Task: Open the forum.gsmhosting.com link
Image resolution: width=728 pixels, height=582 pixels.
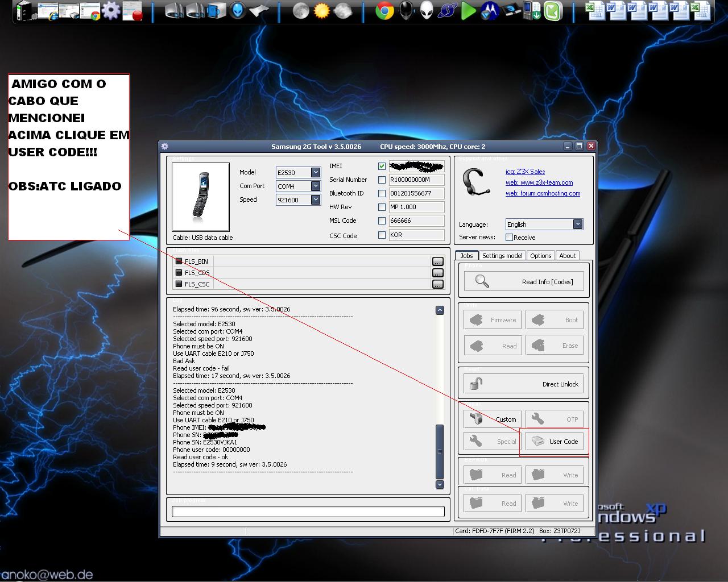Action: click(x=543, y=193)
